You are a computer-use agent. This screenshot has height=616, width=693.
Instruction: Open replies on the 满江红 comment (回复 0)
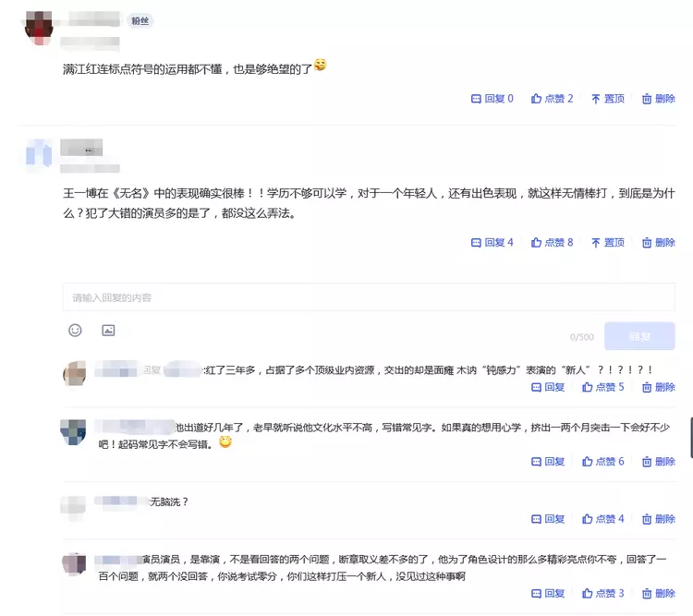[492, 99]
